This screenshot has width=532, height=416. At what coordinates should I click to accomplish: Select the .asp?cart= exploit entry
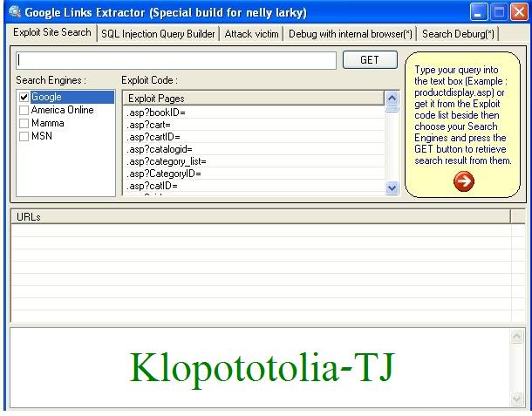coord(254,125)
